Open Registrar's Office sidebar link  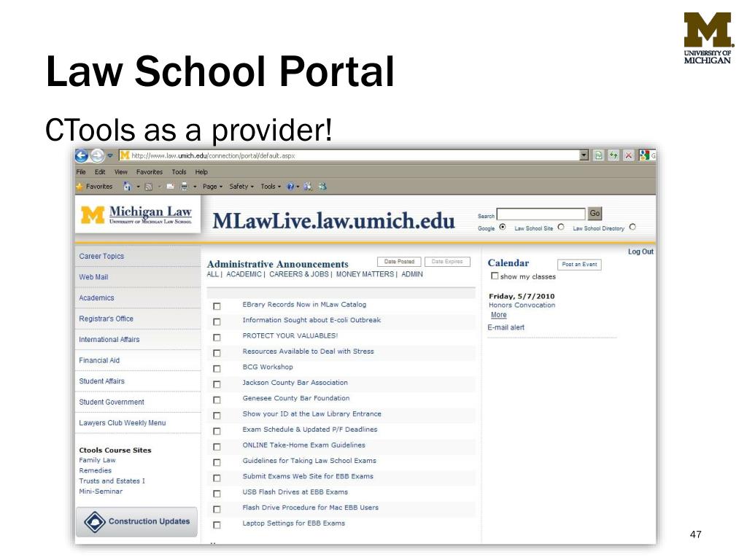(x=107, y=319)
